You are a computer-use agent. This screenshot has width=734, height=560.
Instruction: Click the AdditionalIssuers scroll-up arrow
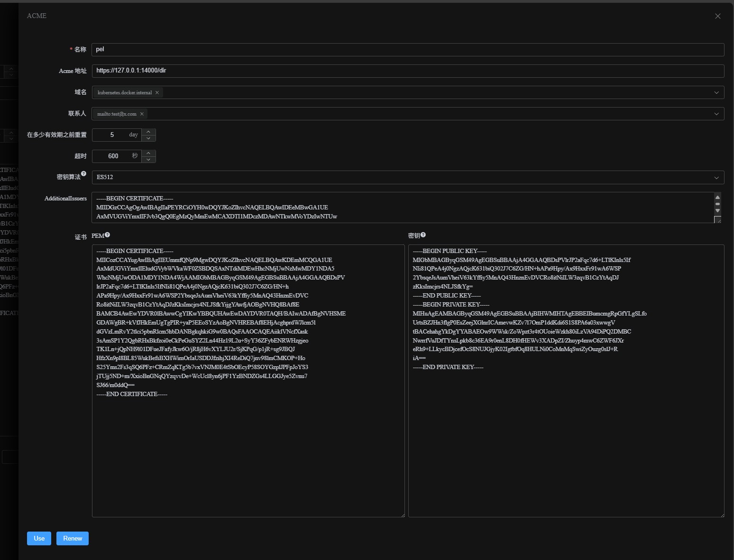point(717,198)
